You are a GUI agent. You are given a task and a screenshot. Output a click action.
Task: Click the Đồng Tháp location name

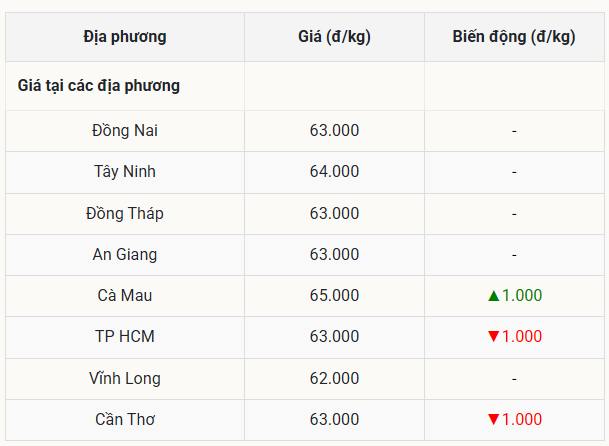click(125, 213)
